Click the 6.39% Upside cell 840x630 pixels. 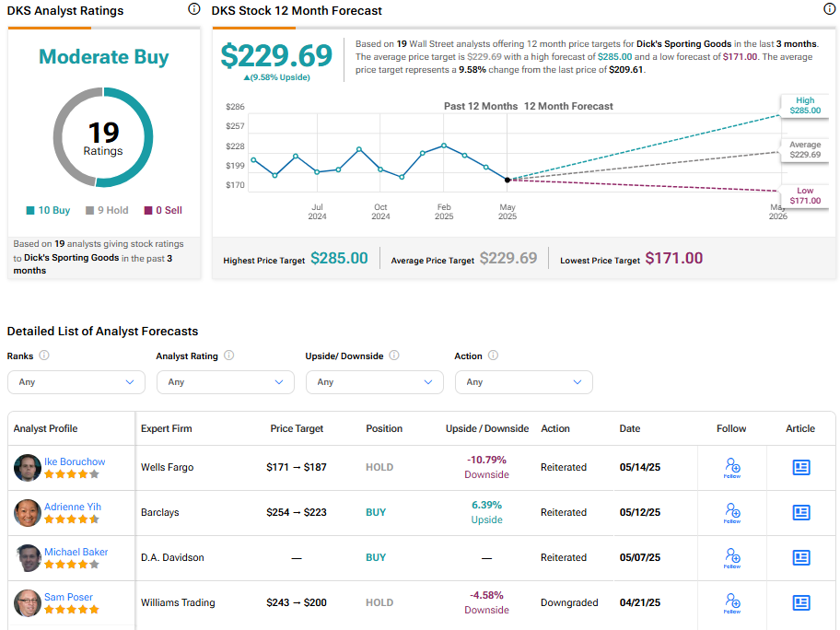[x=486, y=512]
